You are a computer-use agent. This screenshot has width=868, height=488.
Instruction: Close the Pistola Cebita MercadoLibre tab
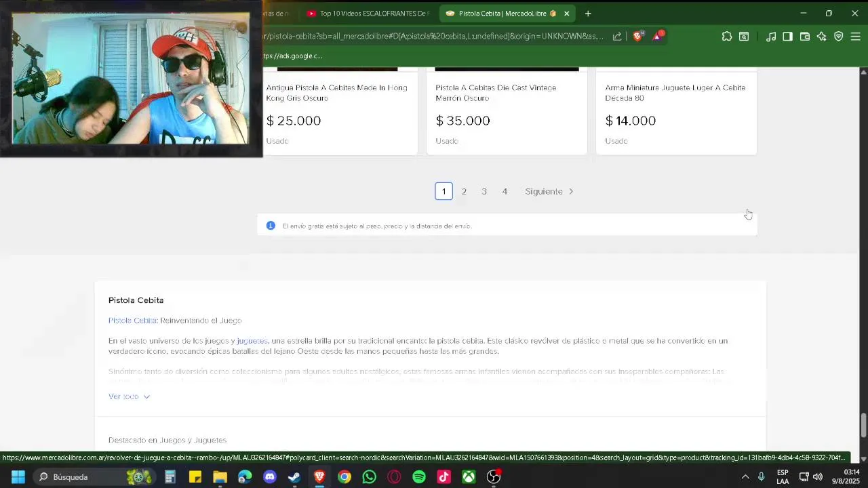pyautogui.click(x=566, y=14)
